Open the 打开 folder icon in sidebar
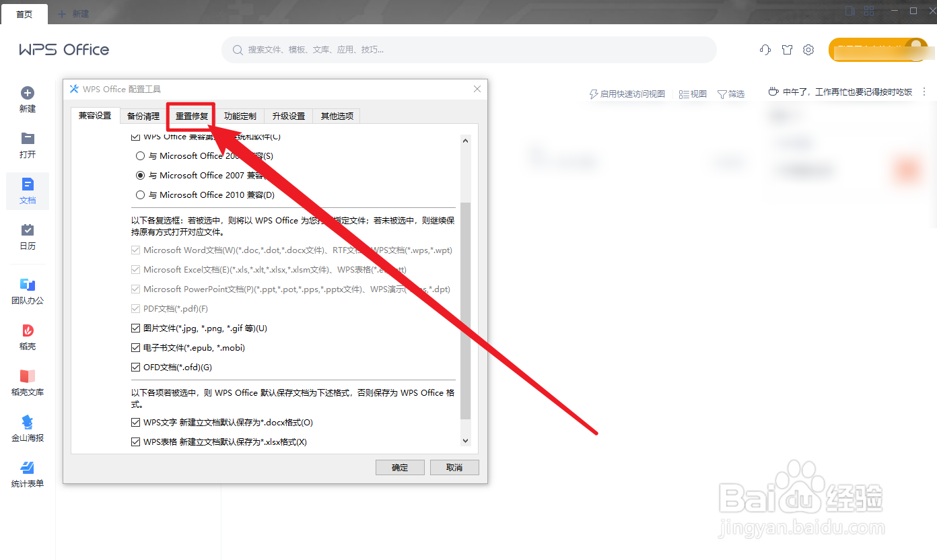The height and width of the screenshot is (560, 937). pos(28,139)
